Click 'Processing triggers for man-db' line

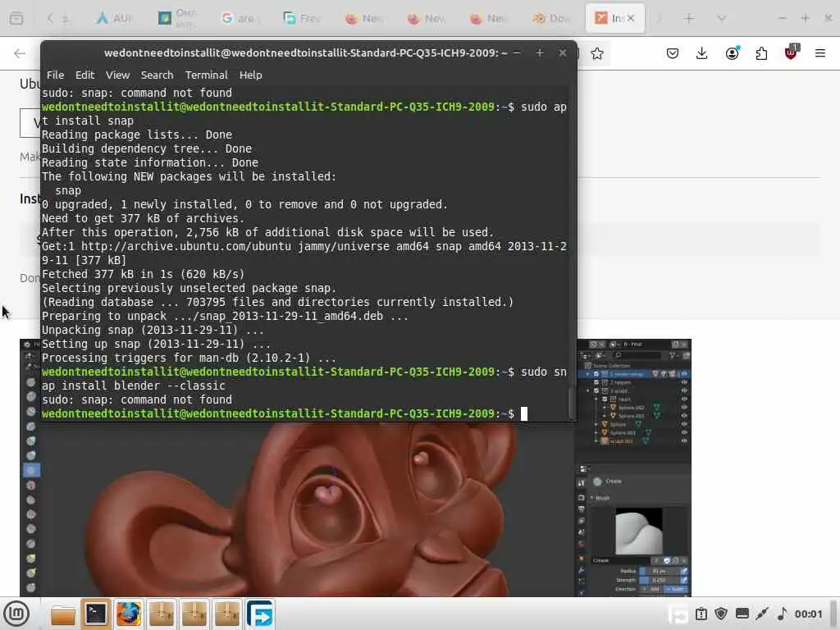[189, 358]
